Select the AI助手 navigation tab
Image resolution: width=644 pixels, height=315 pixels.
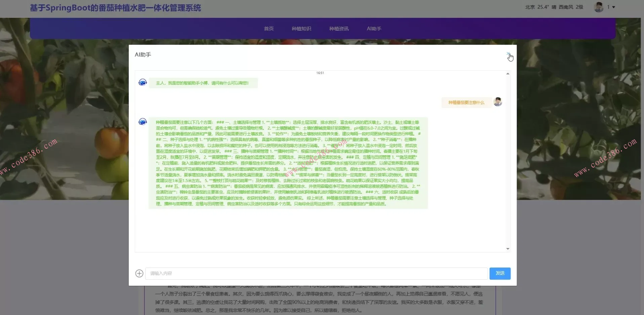374,29
